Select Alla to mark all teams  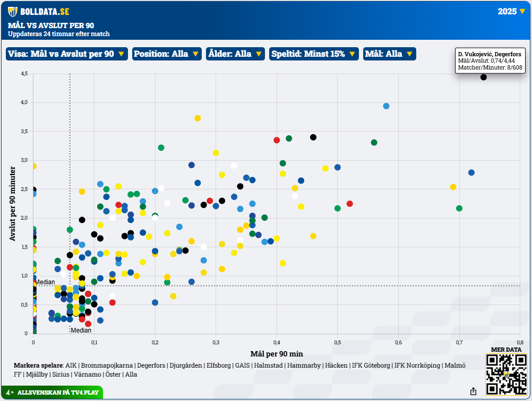tap(131, 374)
